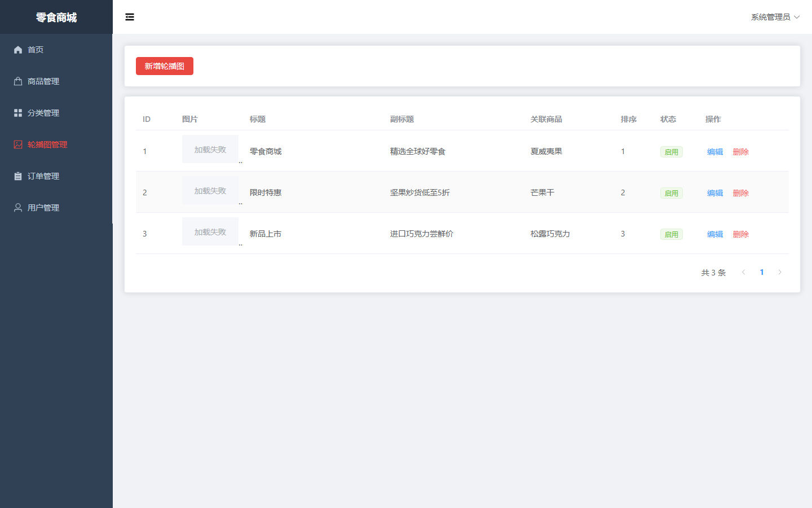Click the 启用 status tag for 限时特惠
The image size is (812, 508).
coord(672,193)
